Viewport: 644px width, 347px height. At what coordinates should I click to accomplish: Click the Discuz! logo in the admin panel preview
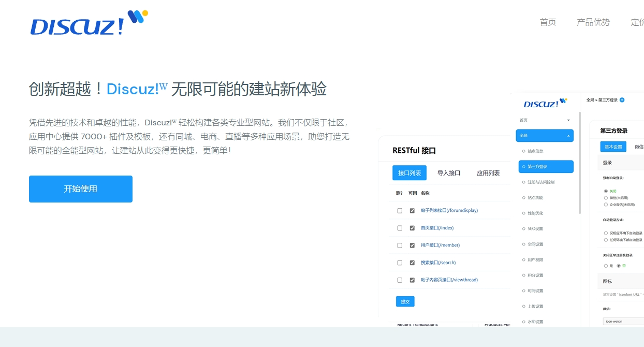[545, 103]
